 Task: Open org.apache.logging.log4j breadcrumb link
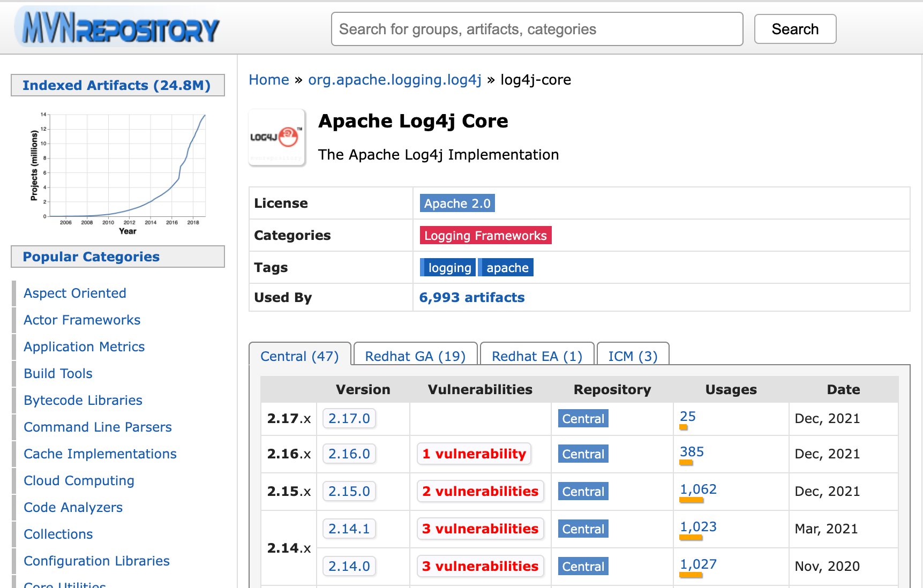pyautogui.click(x=395, y=80)
